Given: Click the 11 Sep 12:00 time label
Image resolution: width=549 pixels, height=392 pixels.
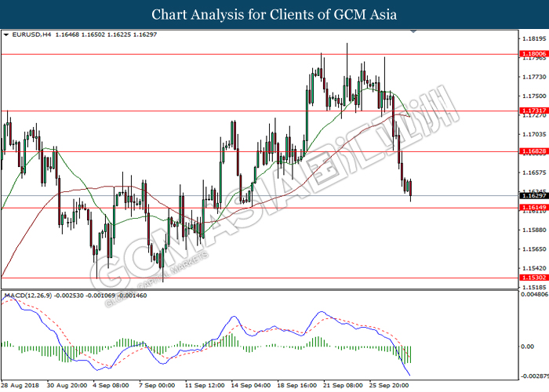Looking at the screenshot, I should coord(205,386).
